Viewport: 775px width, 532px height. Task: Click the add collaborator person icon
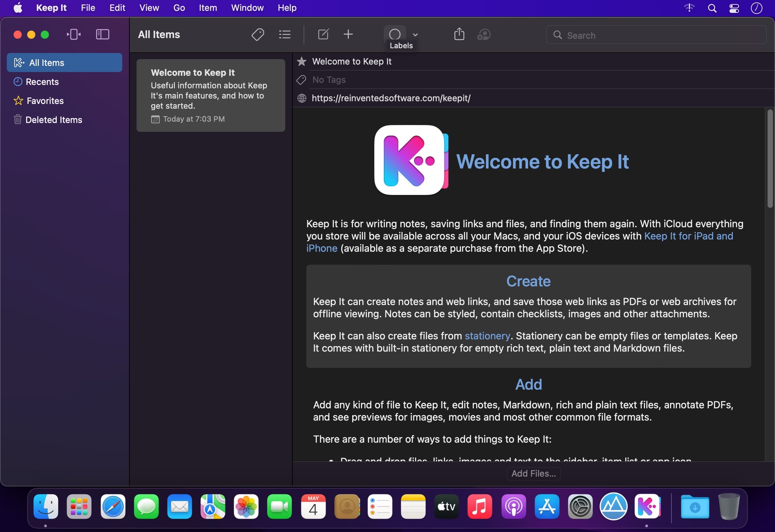484,34
